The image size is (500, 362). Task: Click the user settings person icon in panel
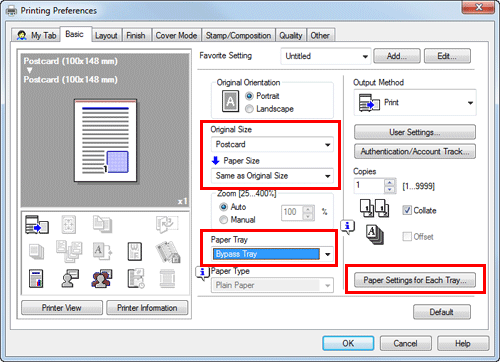(x=70, y=279)
